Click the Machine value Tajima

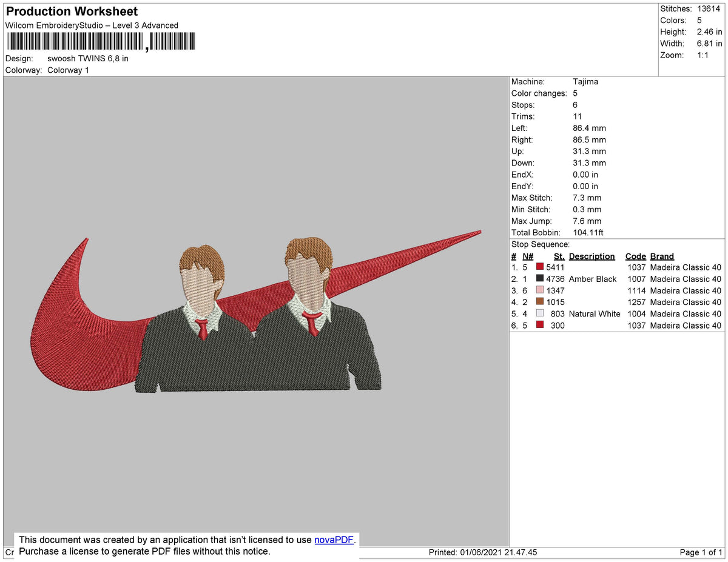(x=585, y=81)
